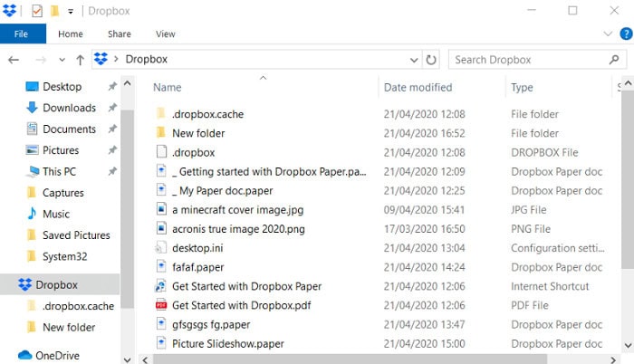
Task: Click the Dropbox icon in address bar
Action: pos(101,59)
